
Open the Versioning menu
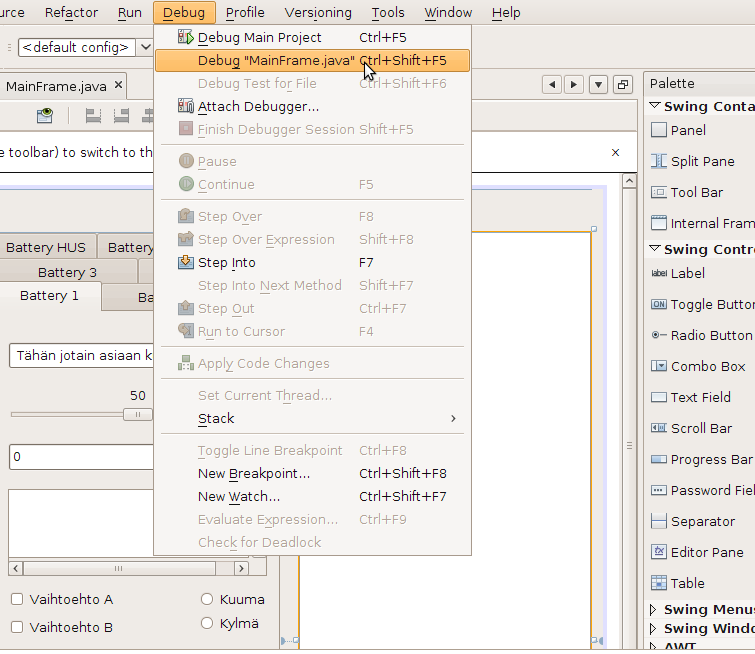[x=318, y=13]
